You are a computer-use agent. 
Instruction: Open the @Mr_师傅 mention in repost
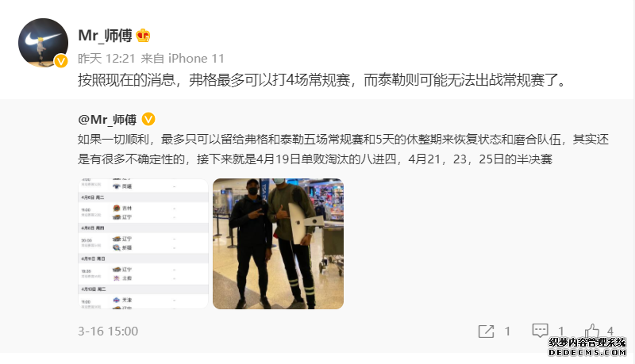coord(107,120)
